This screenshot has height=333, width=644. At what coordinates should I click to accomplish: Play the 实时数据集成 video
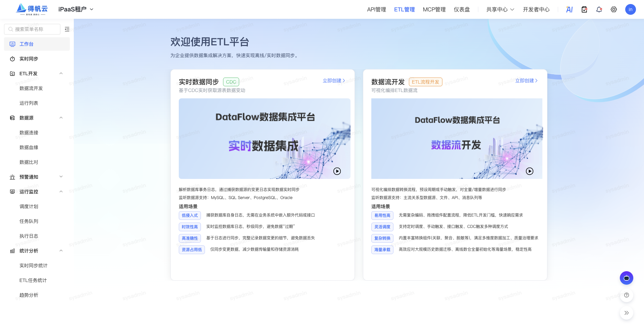coord(337,171)
